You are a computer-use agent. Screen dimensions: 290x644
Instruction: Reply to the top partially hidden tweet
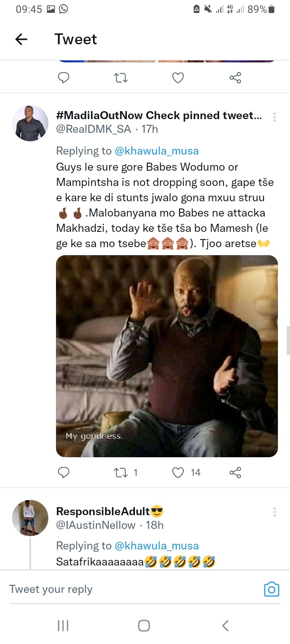64,77
